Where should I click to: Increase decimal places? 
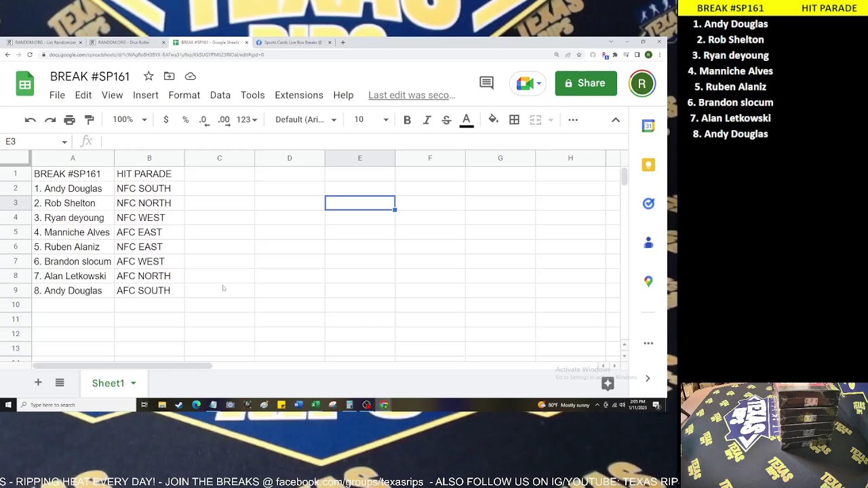(x=224, y=120)
